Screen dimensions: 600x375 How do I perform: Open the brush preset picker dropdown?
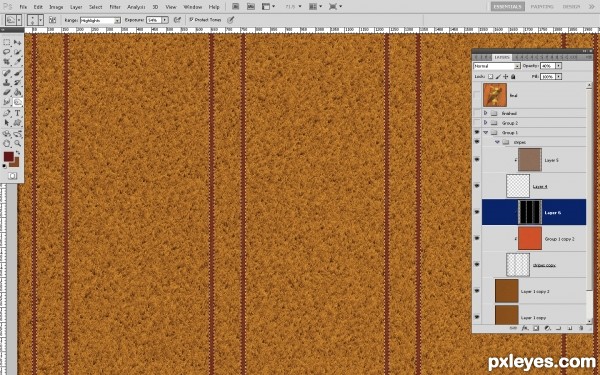coord(41,20)
